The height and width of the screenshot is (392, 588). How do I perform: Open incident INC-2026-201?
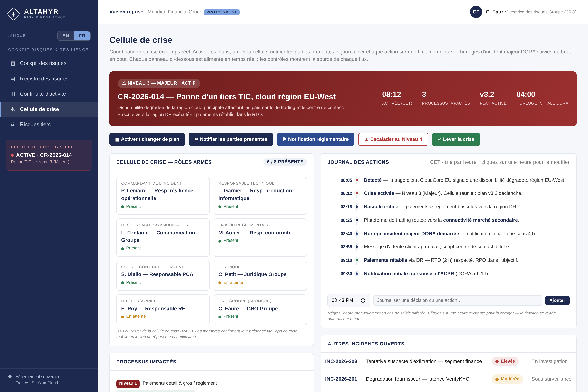point(448,379)
